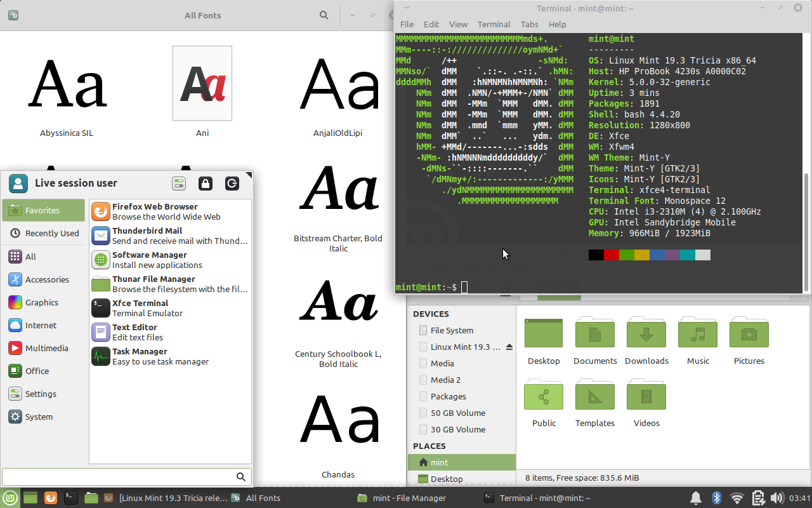The image size is (812, 508).
Task: Show the All applications category
Action: click(x=44, y=257)
